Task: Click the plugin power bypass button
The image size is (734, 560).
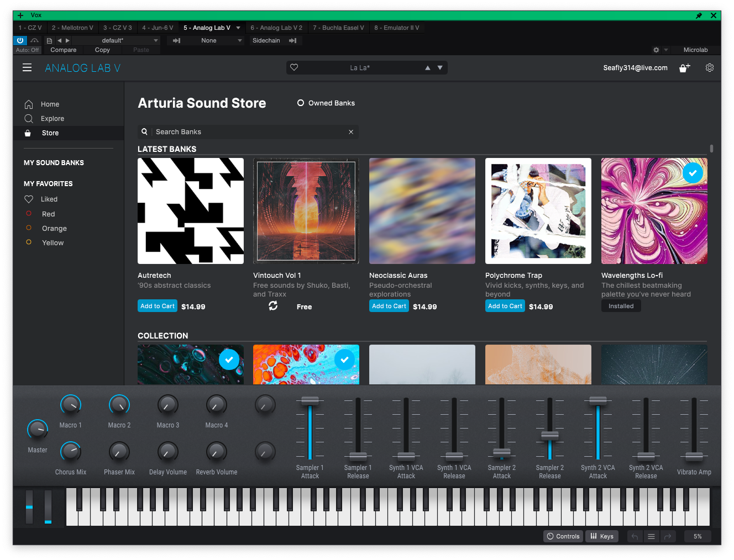Action: coord(20,40)
